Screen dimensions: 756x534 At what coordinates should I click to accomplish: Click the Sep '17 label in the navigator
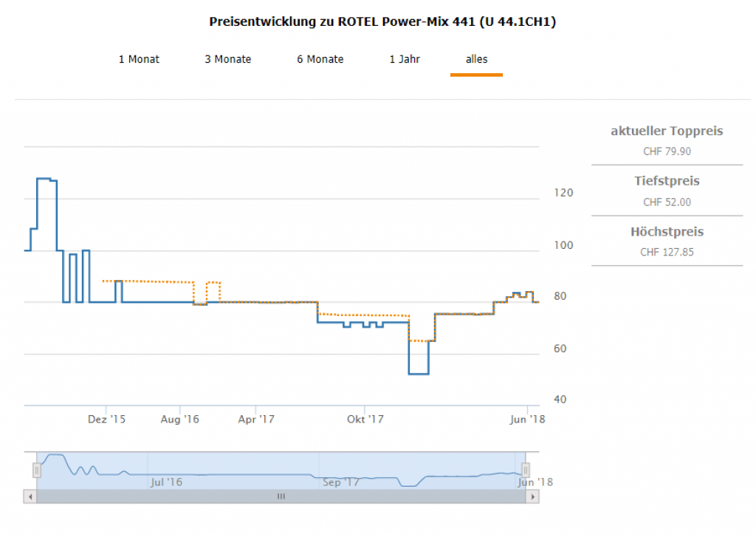(x=341, y=482)
